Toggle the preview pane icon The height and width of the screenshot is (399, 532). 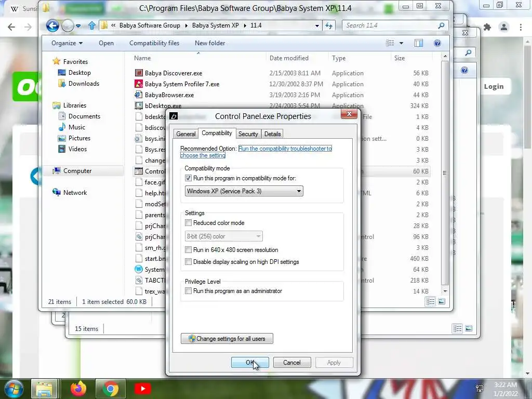[x=419, y=43]
